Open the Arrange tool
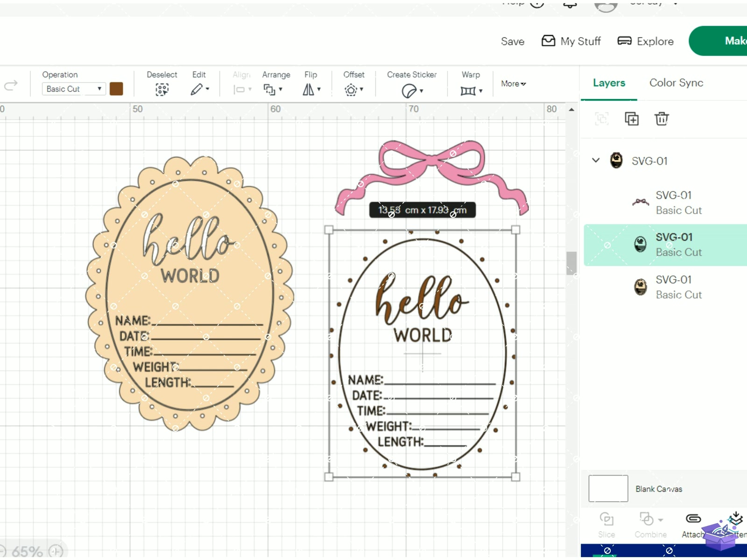This screenshot has width=747, height=560. tap(273, 89)
